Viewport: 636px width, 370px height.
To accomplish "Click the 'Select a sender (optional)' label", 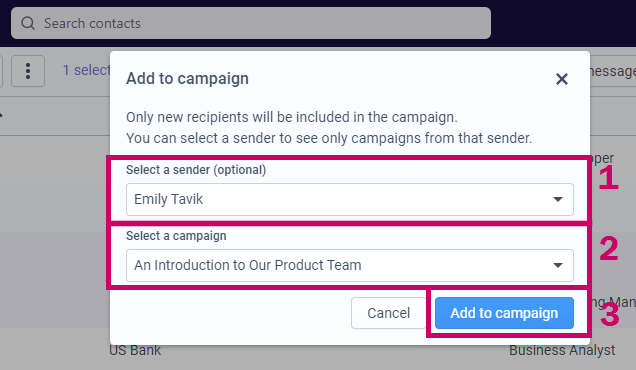I will point(196,170).
